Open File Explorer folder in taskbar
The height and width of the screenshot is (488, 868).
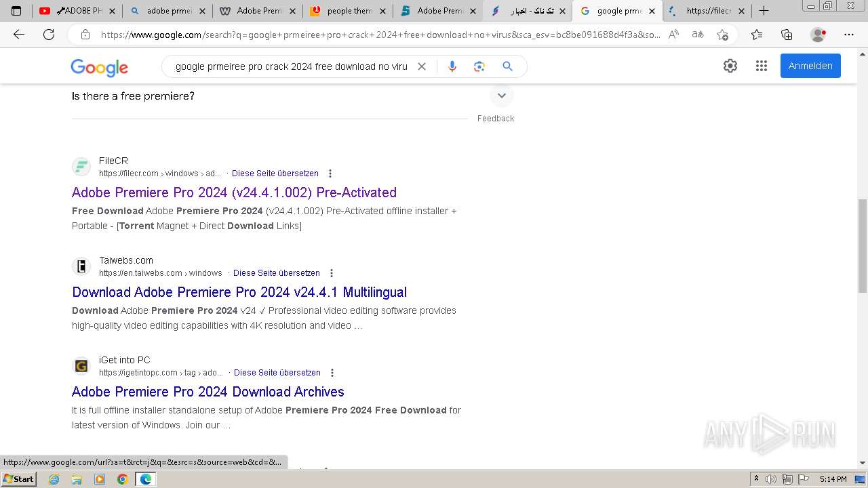point(77,479)
